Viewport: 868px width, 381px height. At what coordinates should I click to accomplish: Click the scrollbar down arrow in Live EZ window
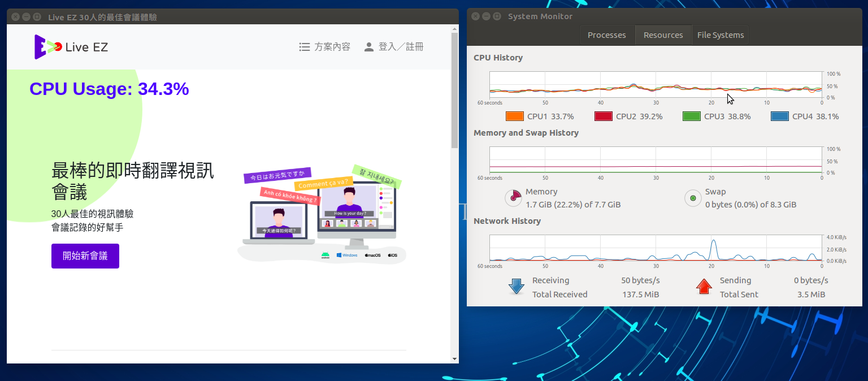(x=454, y=359)
